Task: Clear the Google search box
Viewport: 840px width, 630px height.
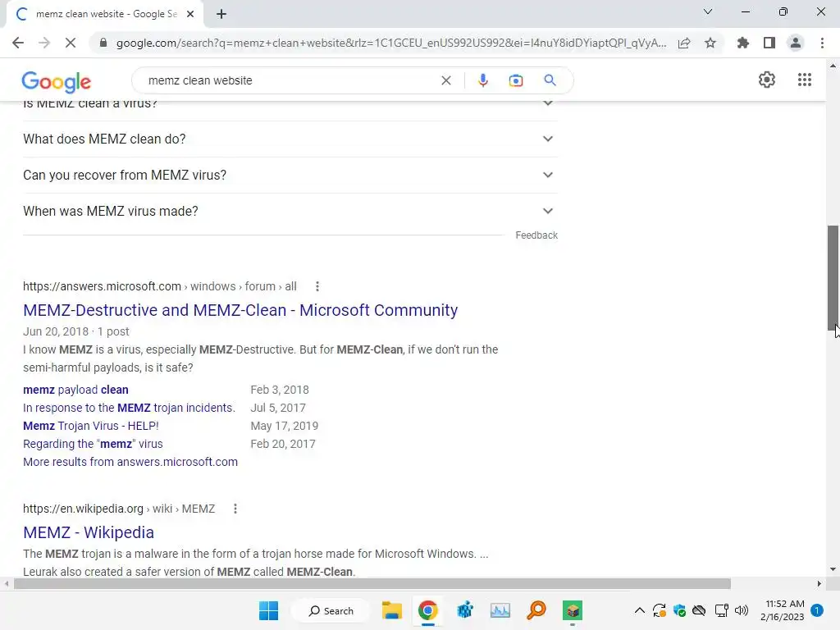Action: tap(445, 80)
